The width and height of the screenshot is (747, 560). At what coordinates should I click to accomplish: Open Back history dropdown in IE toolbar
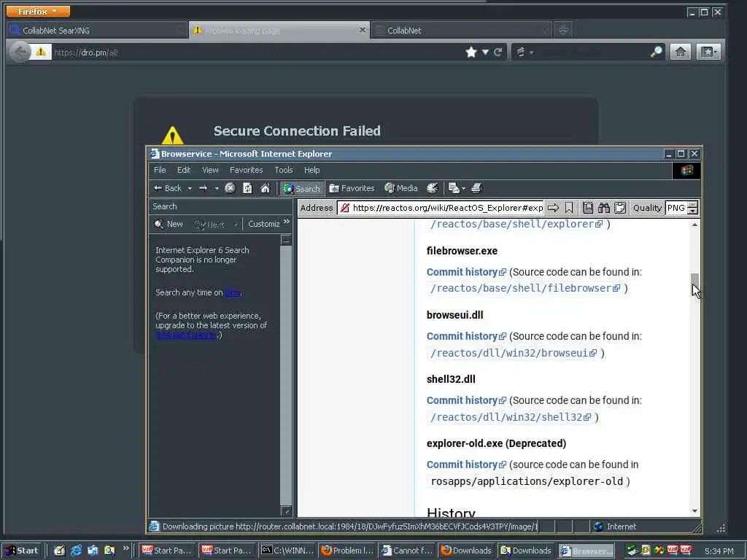point(190,189)
